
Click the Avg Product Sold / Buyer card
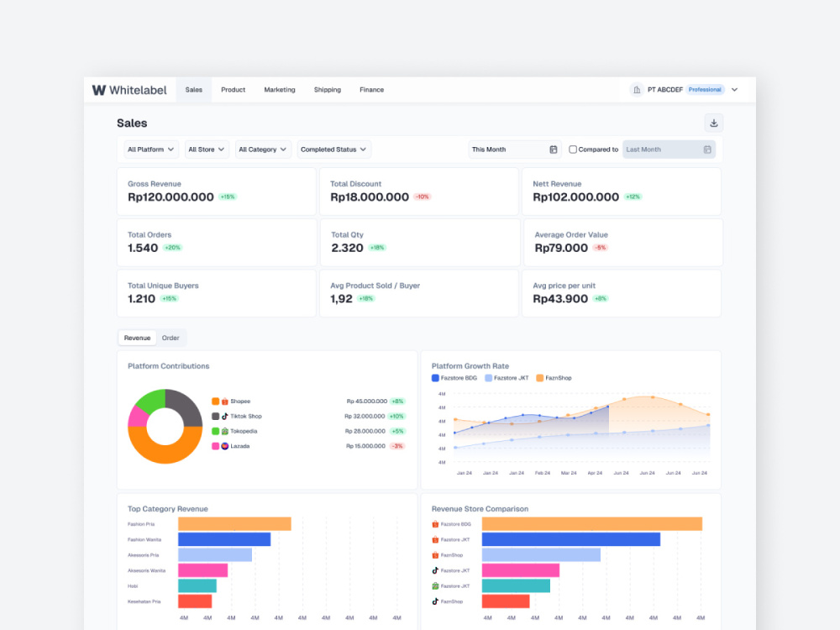click(x=419, y=293)
